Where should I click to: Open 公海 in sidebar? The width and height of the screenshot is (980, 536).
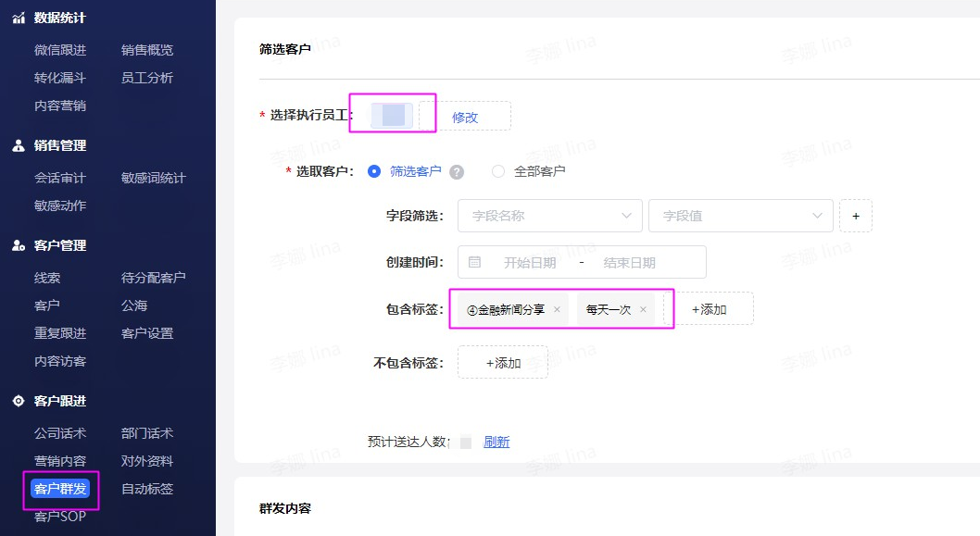133,305
